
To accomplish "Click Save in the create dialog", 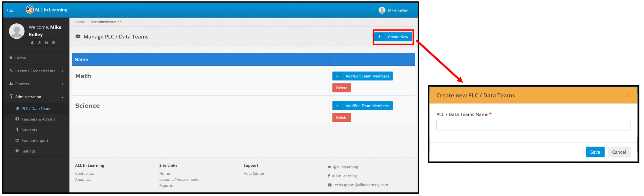I will (x=595, y=152).
